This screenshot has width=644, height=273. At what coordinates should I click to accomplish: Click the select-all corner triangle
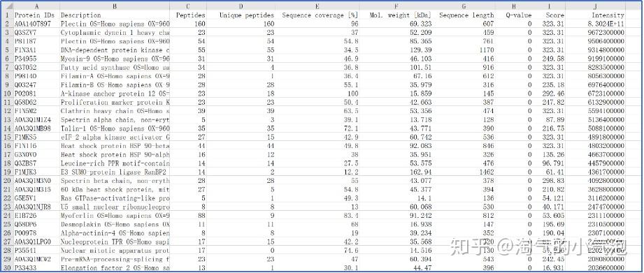tap(8, 6)
